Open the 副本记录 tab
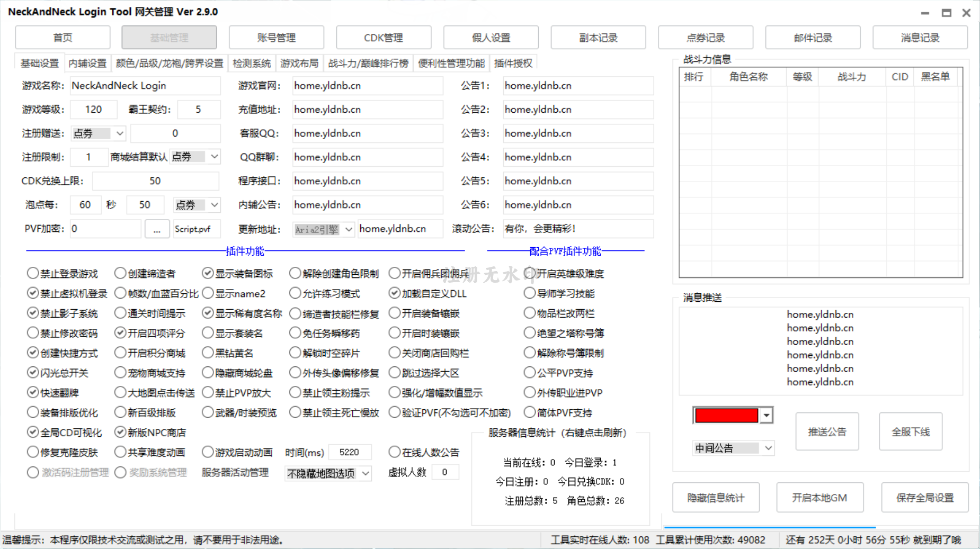Screen dimensions: 980x549 click(x=598, y=38)
